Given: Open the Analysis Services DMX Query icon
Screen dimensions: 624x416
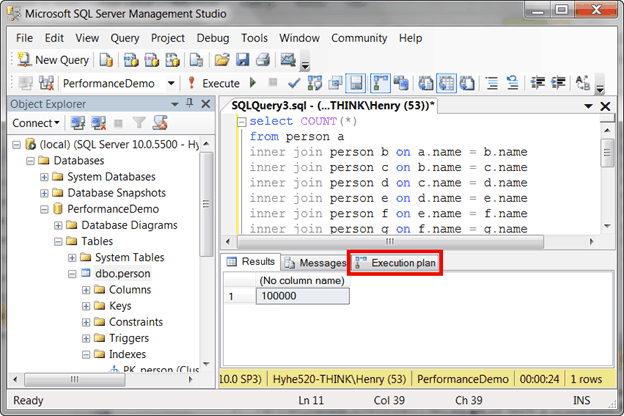Looking at the screenshot, I should tap(152, 60).
